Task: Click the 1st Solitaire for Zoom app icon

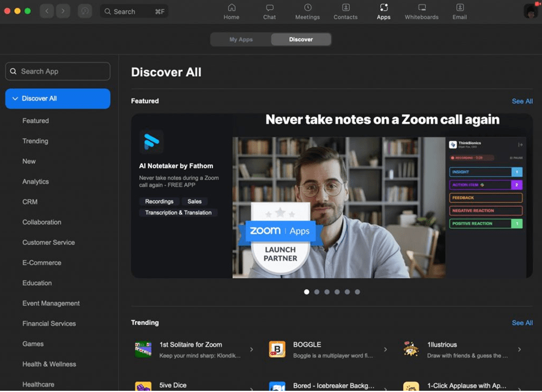Action: (143, 349)
